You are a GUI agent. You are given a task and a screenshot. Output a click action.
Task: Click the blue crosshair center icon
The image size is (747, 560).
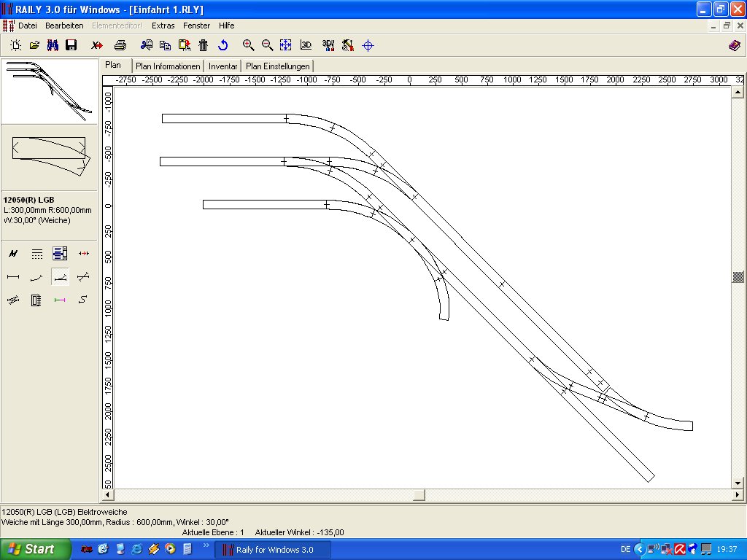[368, 46]
